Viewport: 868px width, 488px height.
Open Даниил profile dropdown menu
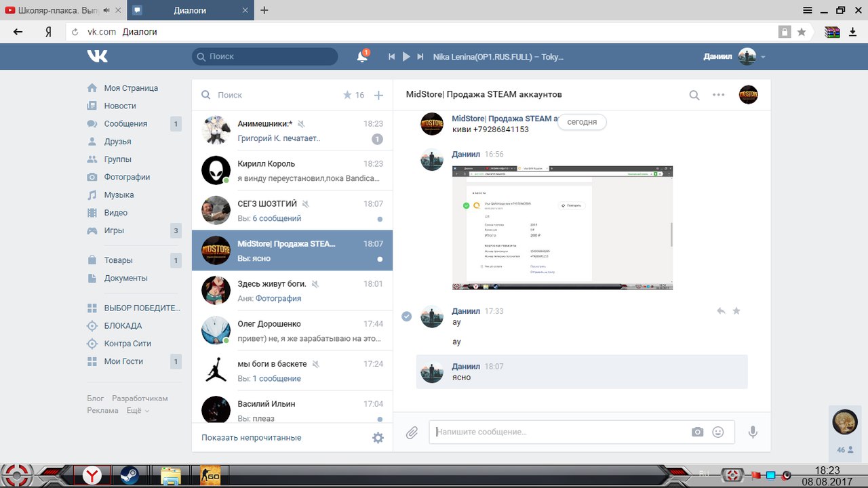[x=734, y=57]
